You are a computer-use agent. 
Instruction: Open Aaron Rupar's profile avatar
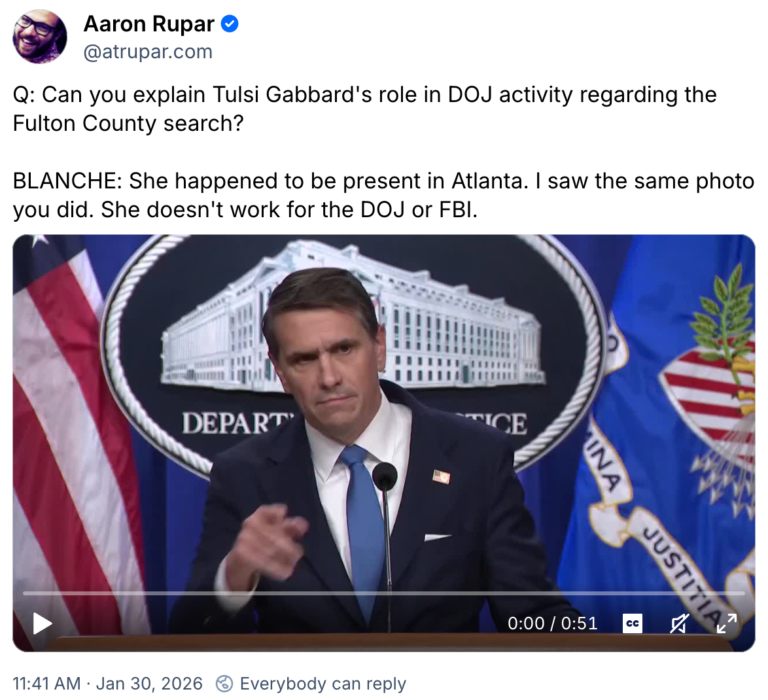40,37
